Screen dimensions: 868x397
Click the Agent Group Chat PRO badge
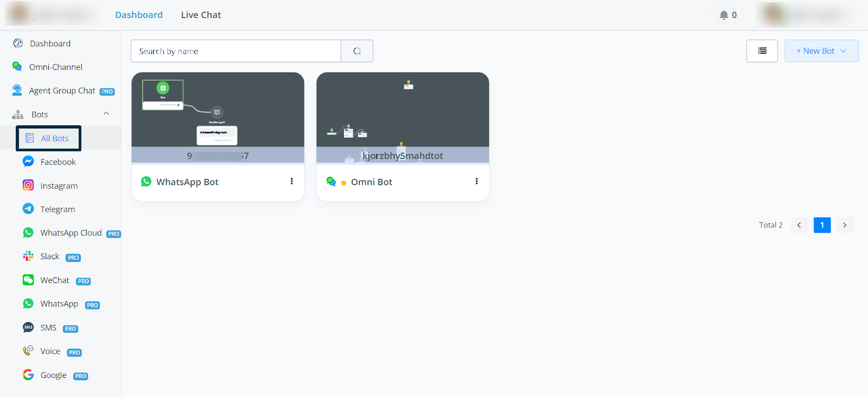coord(107,92)
